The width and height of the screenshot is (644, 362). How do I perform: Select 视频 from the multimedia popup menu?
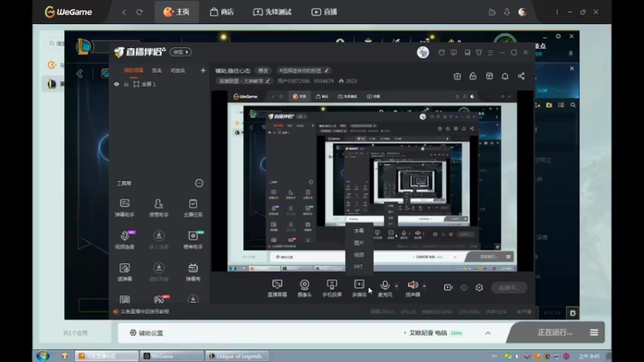coord(358,254)
